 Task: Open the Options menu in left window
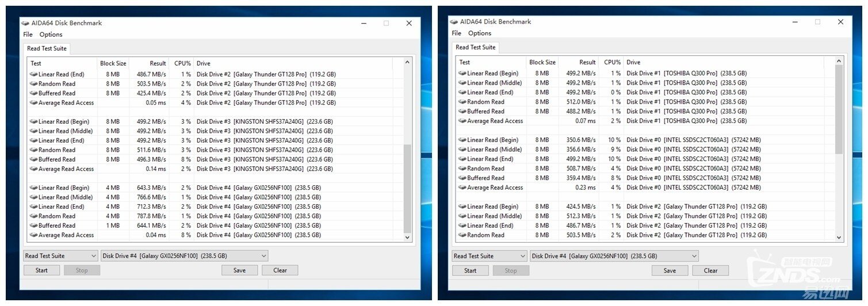51,35
